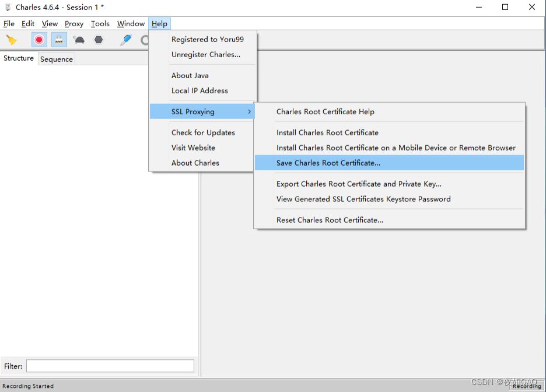546x392 pixels.
Task: Choose Local IP Address
Action: point(203,90)
